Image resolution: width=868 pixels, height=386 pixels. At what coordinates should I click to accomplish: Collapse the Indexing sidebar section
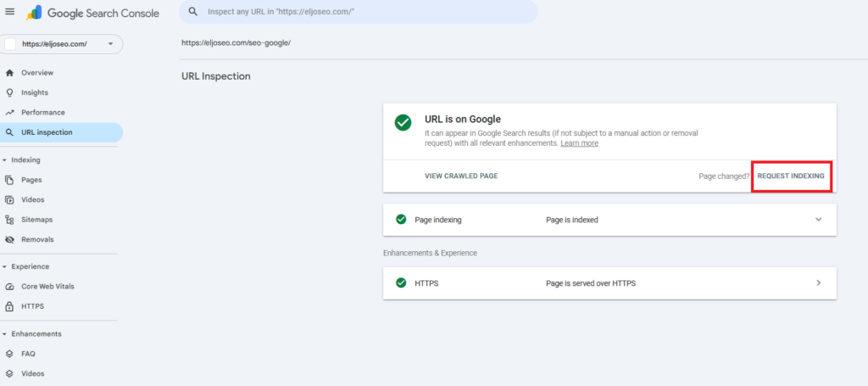tap(4, 160)
